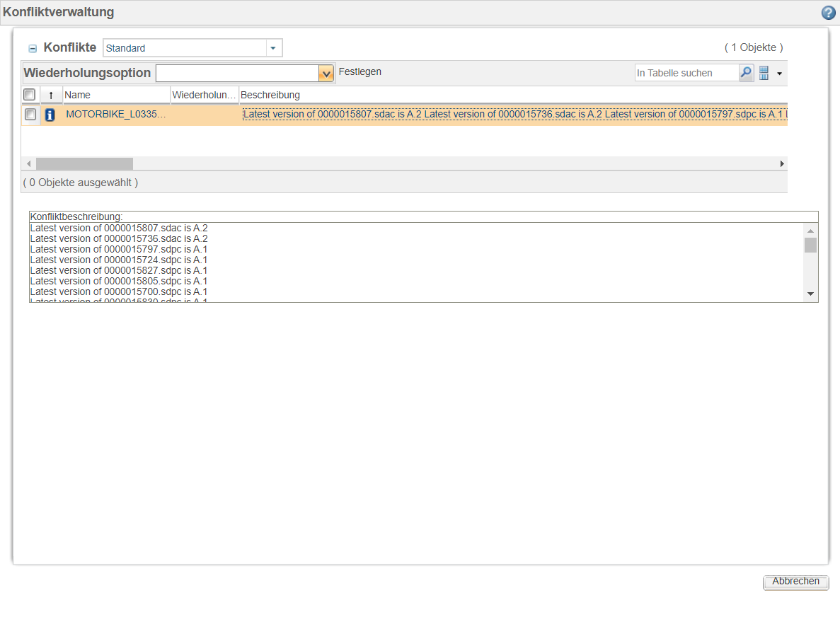Click the table search magnifier icon
This screenshot has width=840, height=619.
coord(747,73)
